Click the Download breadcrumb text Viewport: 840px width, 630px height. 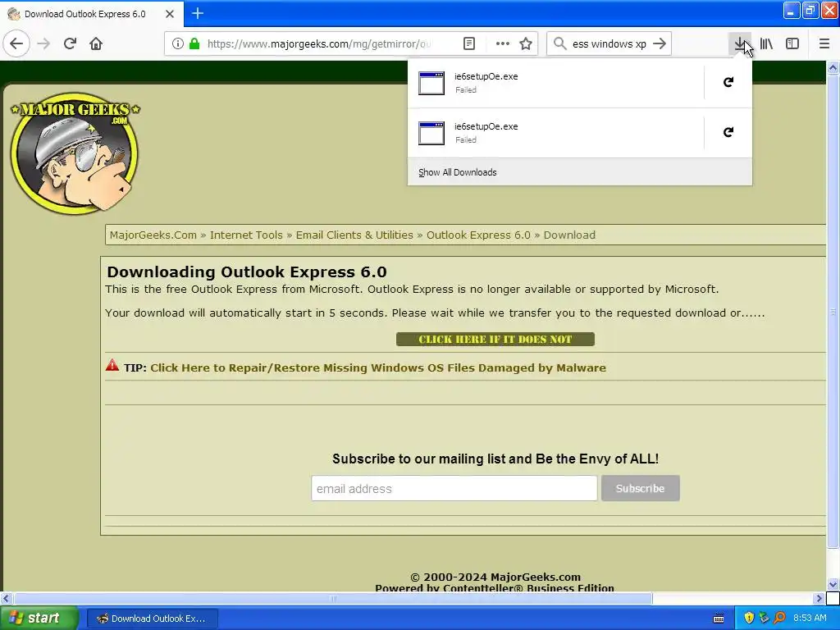(569, 235)
